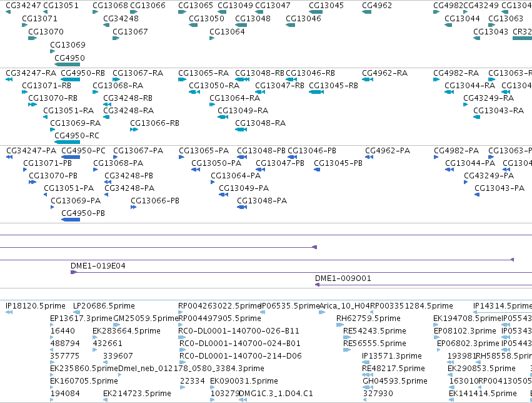Screen dimensions: 532x403
Task: Open the CG13070-PB protein label
Action: pos(53,176)
